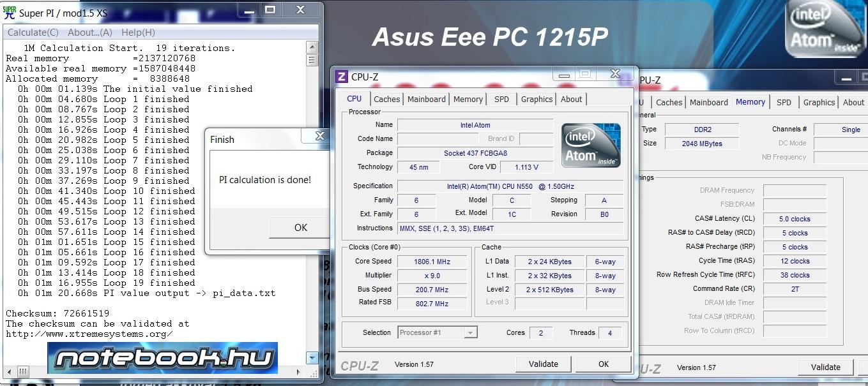
Task: Click the Checksum: 72661519 line in Super PI
Action: [57, 313]
